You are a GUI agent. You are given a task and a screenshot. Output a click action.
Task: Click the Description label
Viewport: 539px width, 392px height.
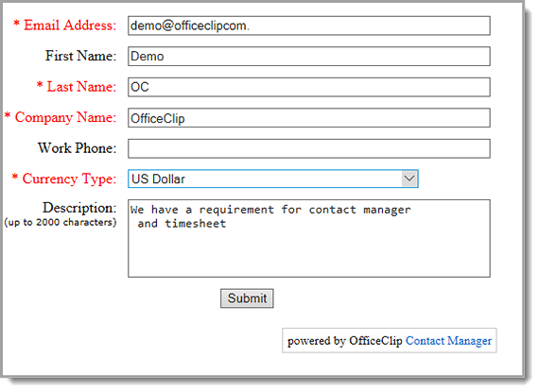79,208
